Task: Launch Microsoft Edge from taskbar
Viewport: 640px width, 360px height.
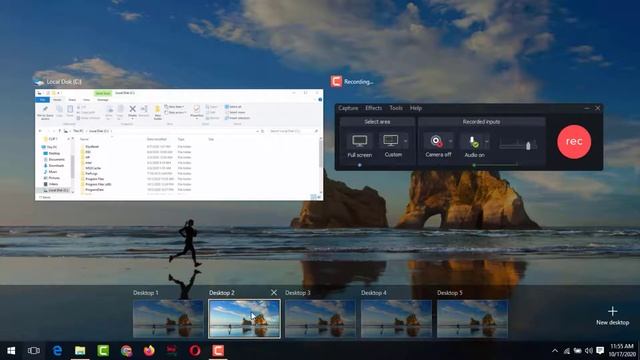Action: (x=57, y=351)
